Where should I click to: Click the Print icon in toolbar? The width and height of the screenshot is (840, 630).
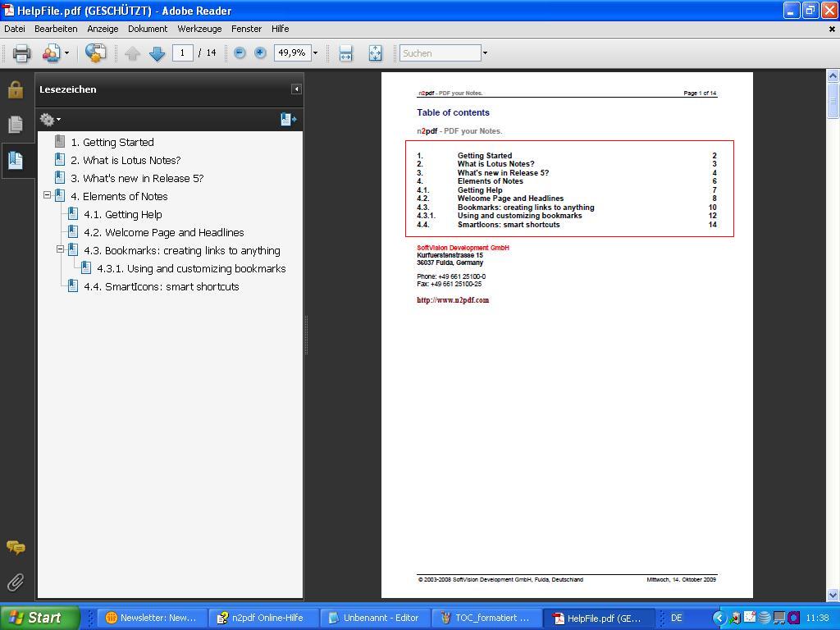click(x=21, y=53)
